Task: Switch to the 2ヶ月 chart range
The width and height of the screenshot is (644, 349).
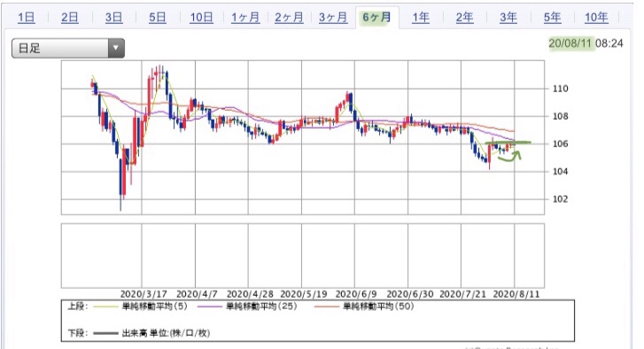Action: (289, 18)
